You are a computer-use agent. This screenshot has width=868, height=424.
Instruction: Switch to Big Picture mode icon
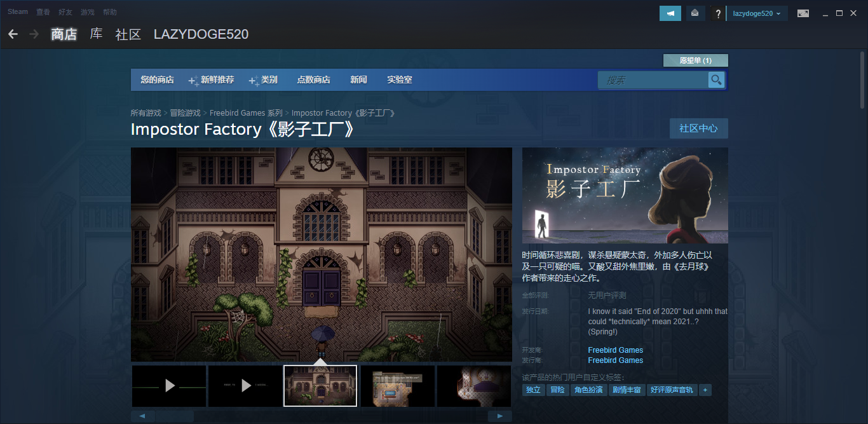coord(803,13)
